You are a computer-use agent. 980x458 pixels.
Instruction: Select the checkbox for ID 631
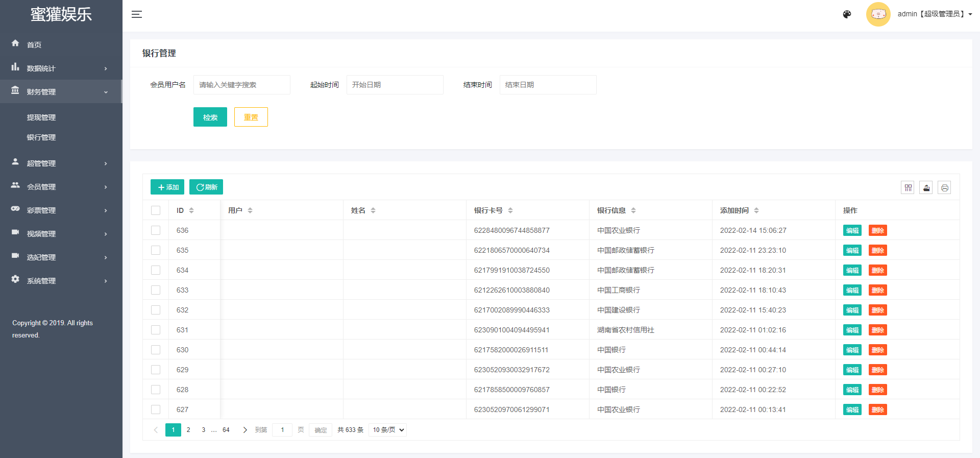(156, 330)
